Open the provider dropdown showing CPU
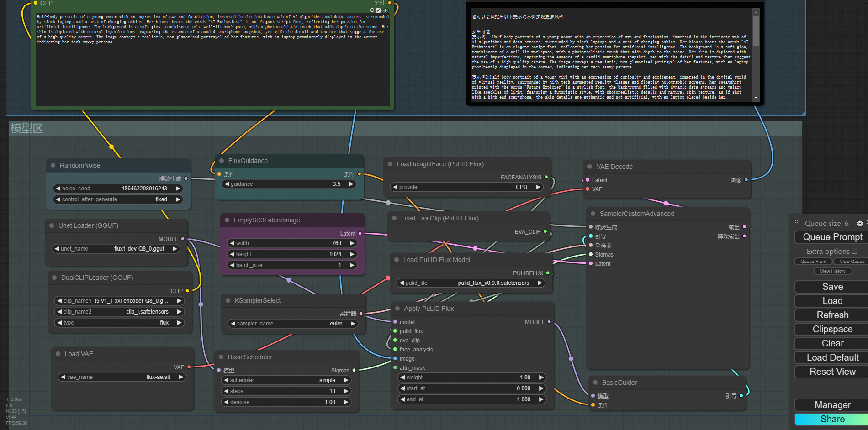Screen dimensions: 868x430 [467, 187]
